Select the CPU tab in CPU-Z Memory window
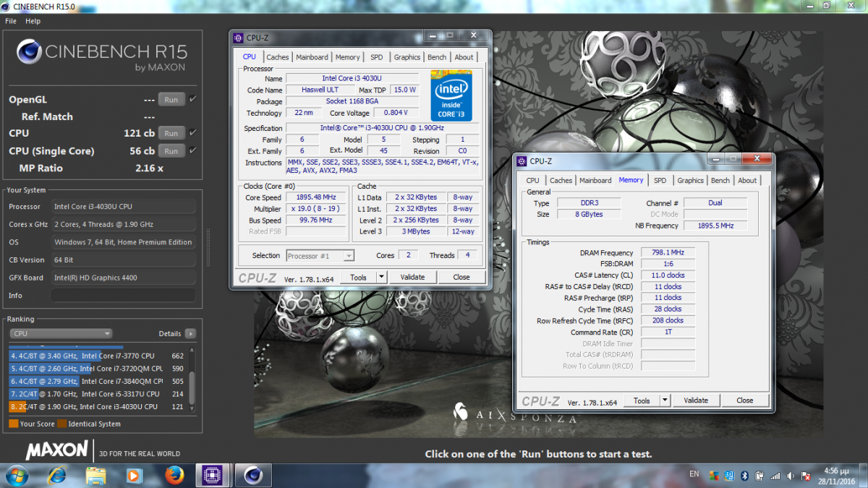The height and width of the screenshot is (488, 868). (x=533, y=181)
